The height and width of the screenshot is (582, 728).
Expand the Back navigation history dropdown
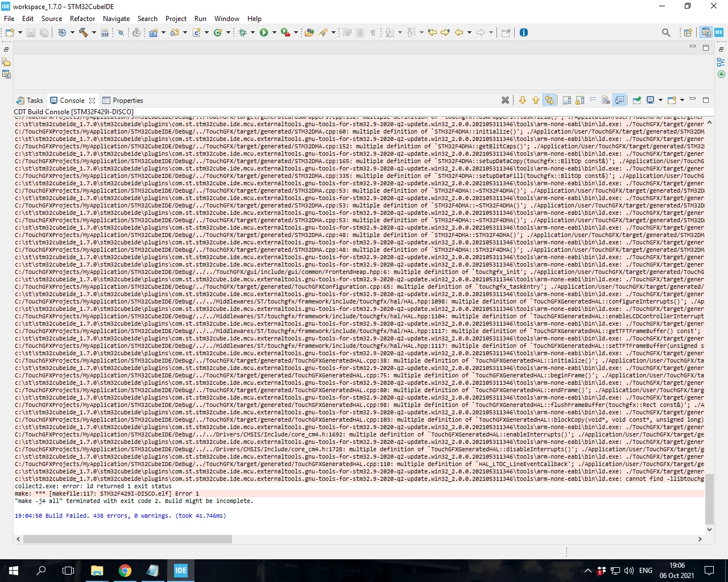(x=469, y=32)
